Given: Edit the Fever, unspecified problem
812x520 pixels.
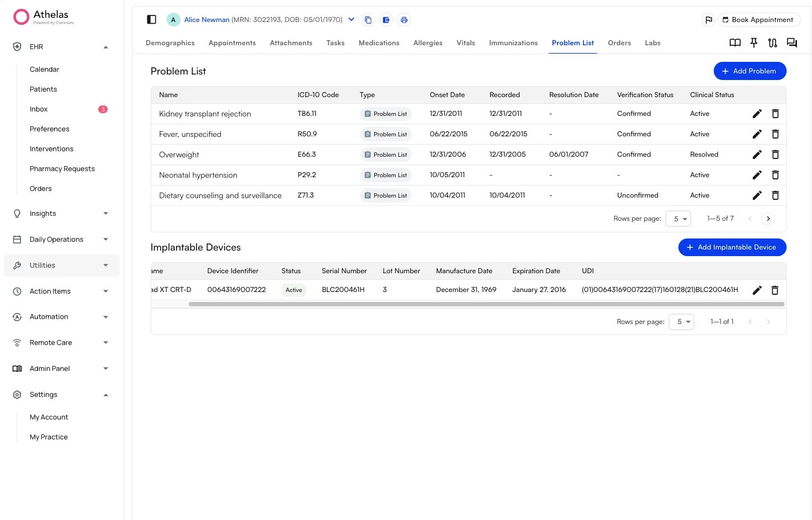Looking at the screenshot, I should pos(757,134).
